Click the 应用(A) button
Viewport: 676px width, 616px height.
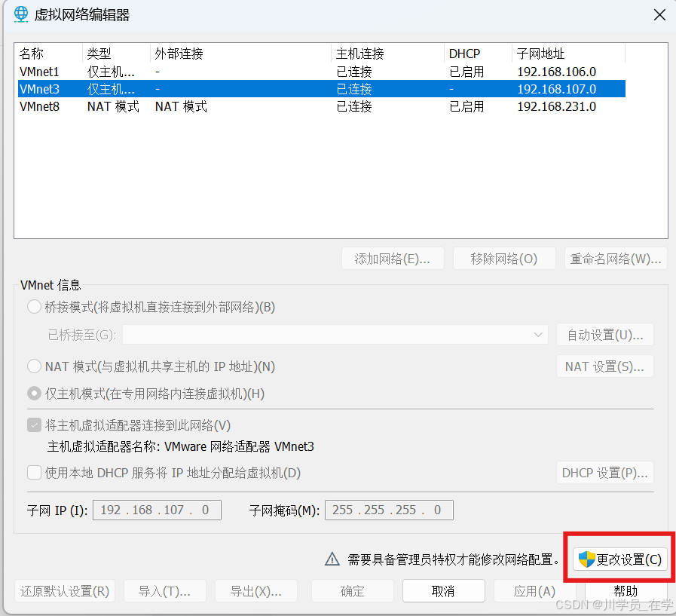tap(534, 591)
